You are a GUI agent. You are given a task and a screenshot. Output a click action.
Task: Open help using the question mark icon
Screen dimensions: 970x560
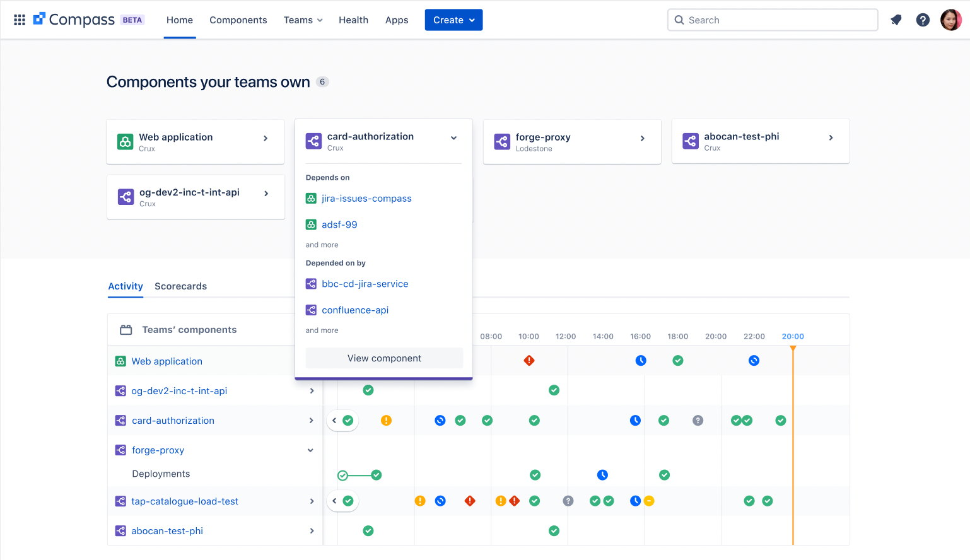[x=923, y=20]
